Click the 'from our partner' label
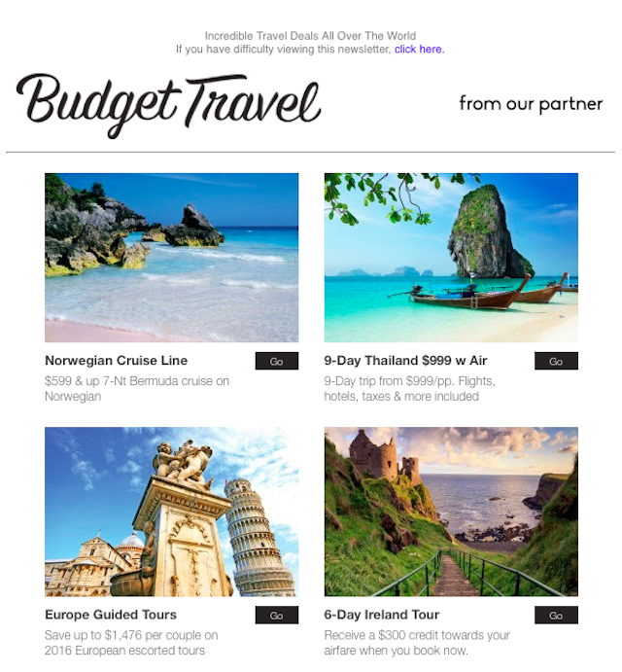622x672 pixels. coord(531,104)
